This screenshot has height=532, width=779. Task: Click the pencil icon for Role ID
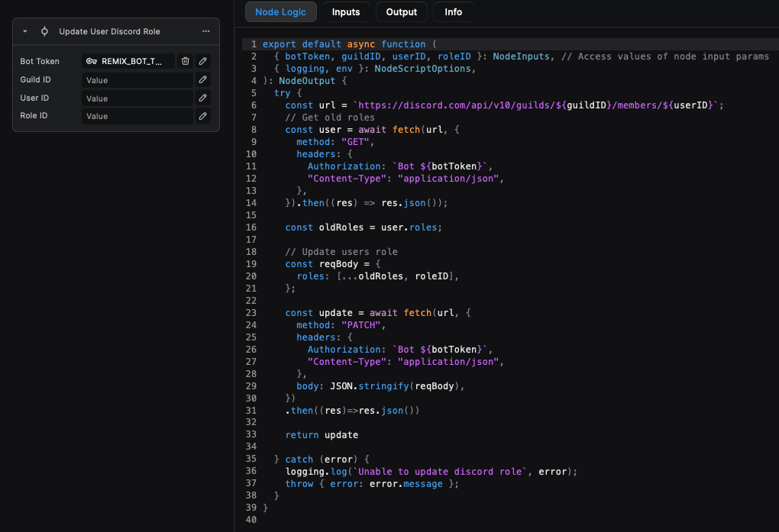pos(202,116)
